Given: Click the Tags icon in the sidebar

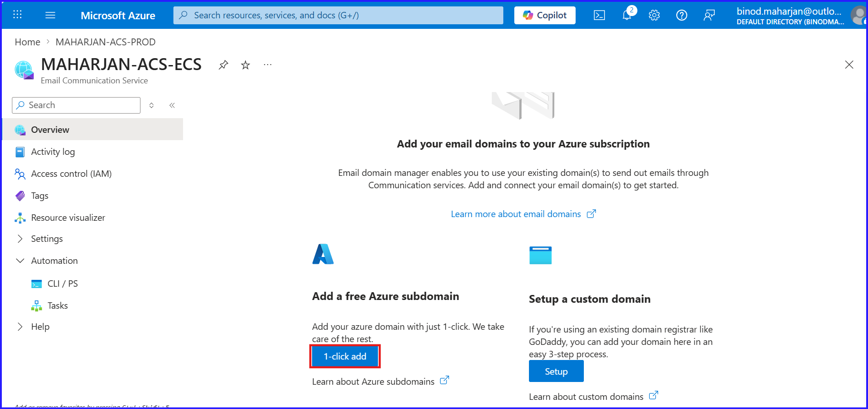Looking at the screenshot, I should [x=20, y=196].
